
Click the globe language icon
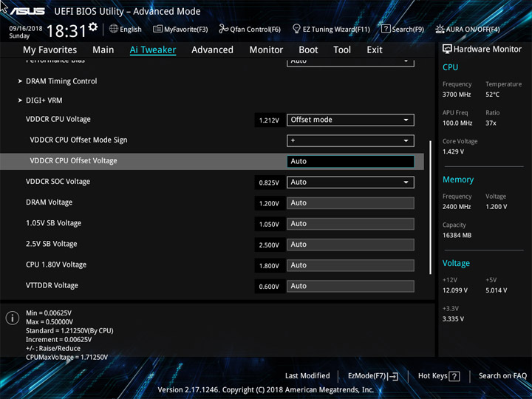[114, 29]
